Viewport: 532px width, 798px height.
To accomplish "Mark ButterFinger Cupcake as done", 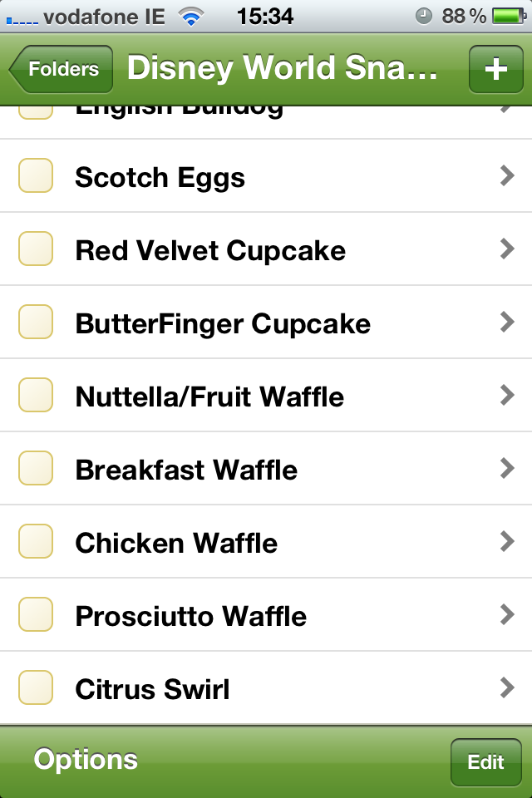I will [36, 323].
